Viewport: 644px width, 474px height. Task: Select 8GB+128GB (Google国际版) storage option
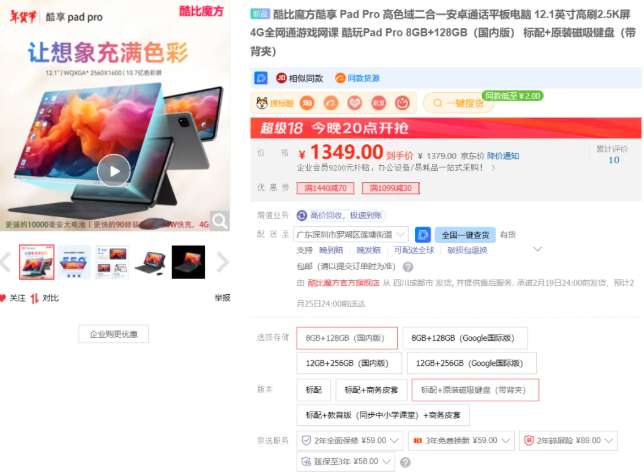(x=465, y=338)
